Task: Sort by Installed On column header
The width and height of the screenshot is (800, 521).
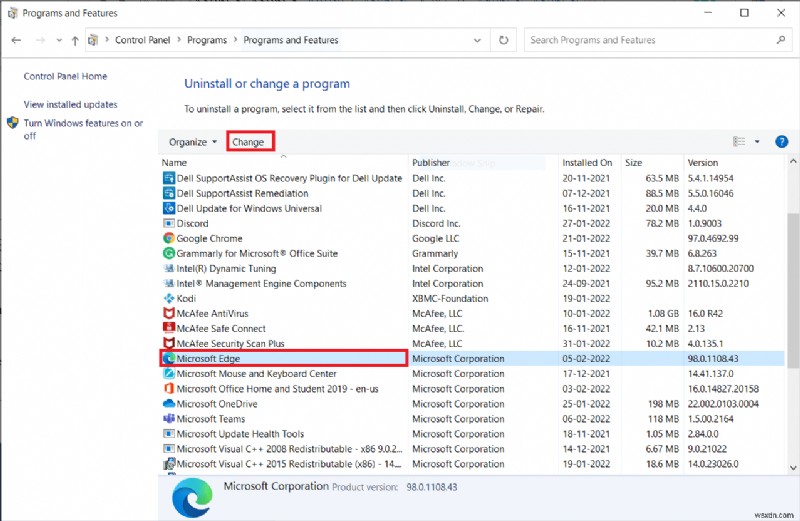Action: (587, 163)
